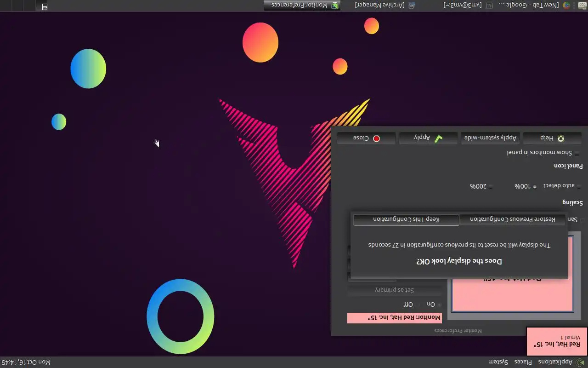Open the Places menu
This screenshot has width=588, height=368.
523,362
